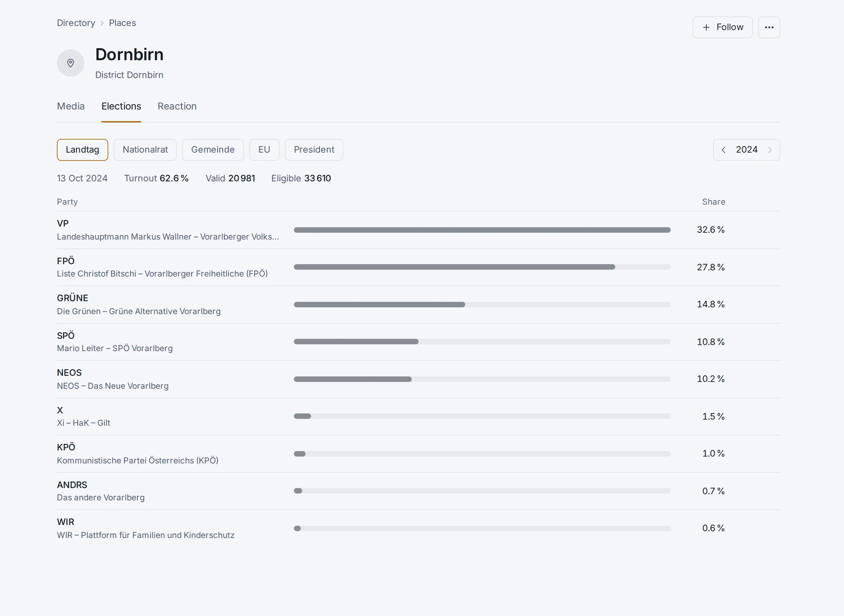Click the 13 Oct 2024 date
The image size is (844, 616).
click(82, 178)
